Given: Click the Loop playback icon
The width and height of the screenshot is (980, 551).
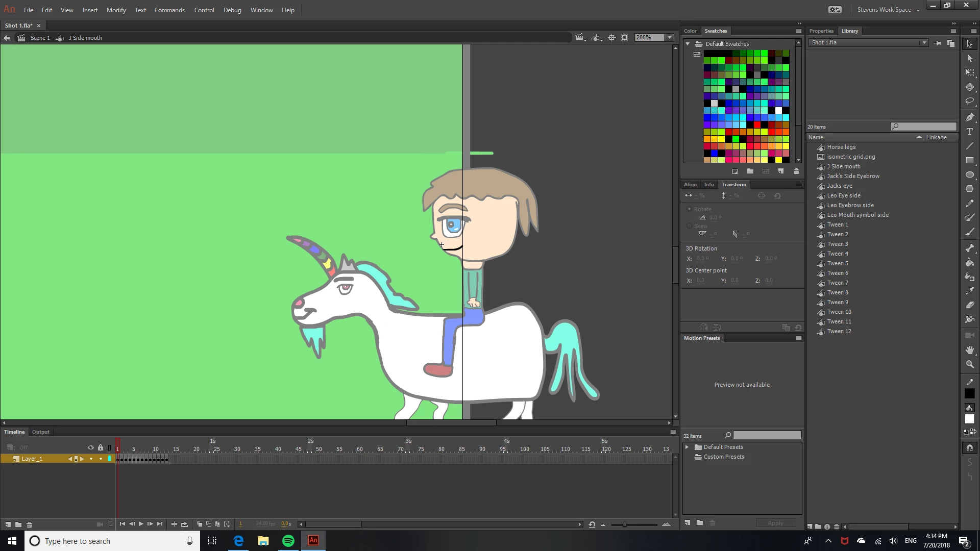Looking at the screenshot, I should click(x=184, y=524).
